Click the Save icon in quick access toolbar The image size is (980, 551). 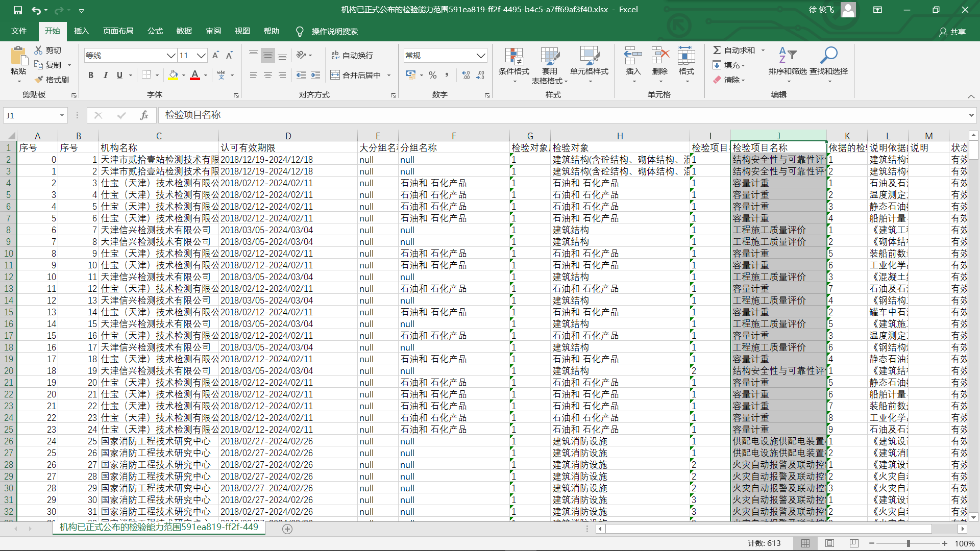tap(18, 10)
